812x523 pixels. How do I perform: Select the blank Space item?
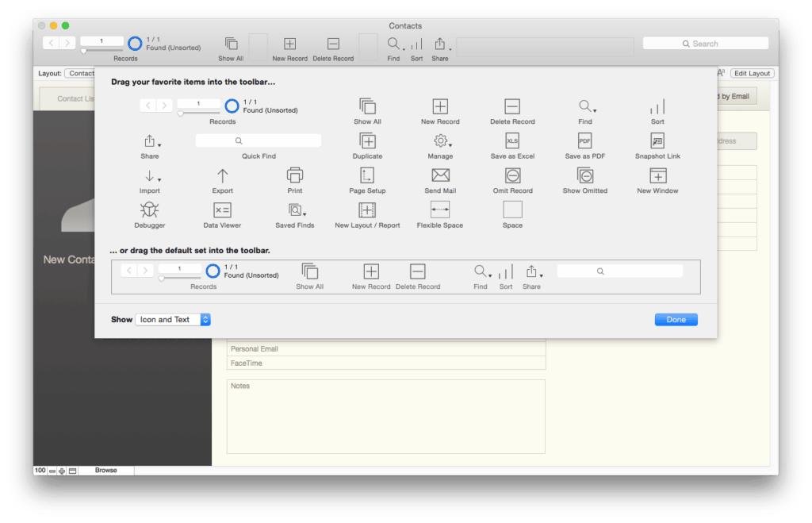pyautogui.click(x=512, y=210)
